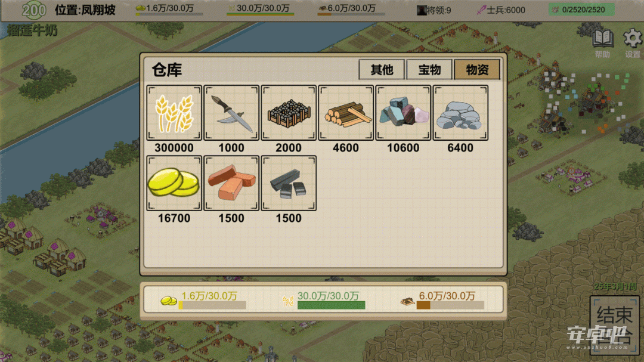Select the wheat grain item in warehouse
Image resolution: width=644 pixels, height=362 pixels.
click(x=174, y=113)
